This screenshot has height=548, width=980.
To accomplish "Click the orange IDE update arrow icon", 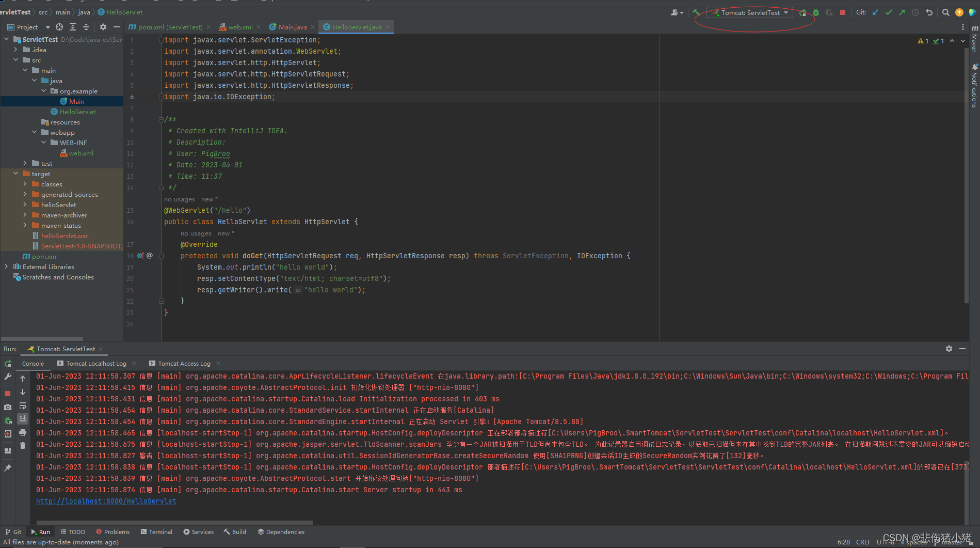I will (x=959, y=12).
